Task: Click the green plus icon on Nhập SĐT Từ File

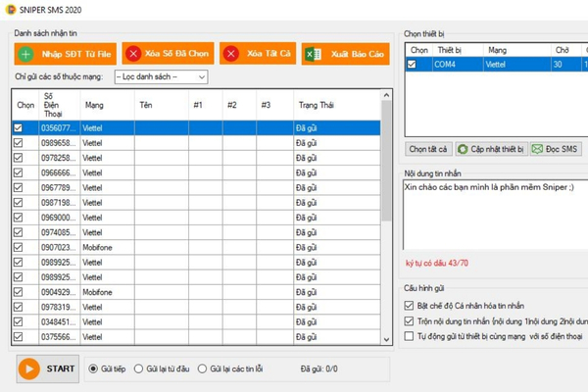Action: point(26,54)
